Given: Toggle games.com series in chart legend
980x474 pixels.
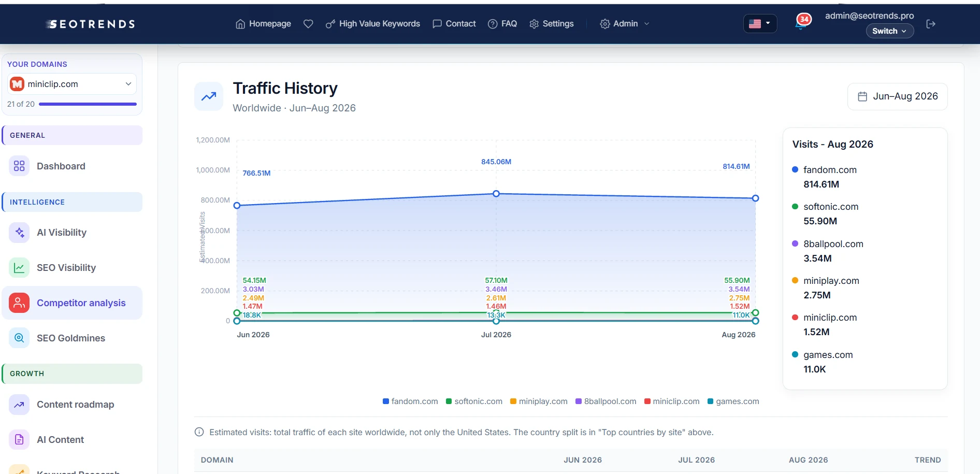Looking at the screenshot, I should point(733,401).
